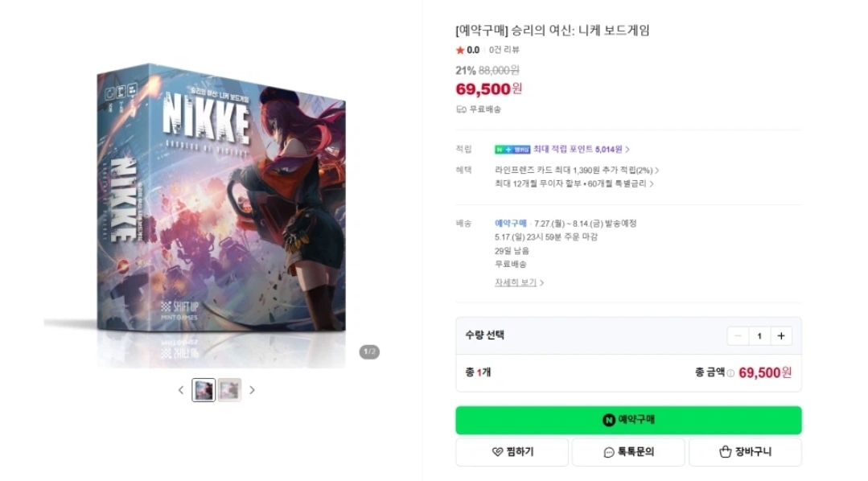Screen dimensions: 868x481
Task: Show previous product image with left arrow
Action: [181, 390]
